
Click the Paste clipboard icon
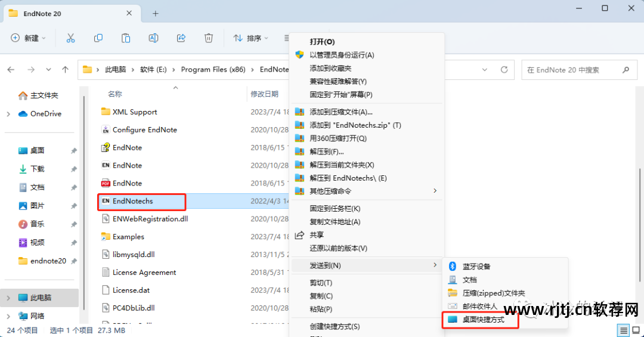(x=126, y=38)
